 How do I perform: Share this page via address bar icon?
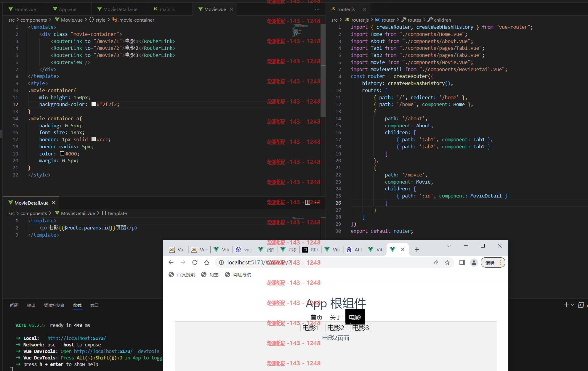[x=435, y=262]
